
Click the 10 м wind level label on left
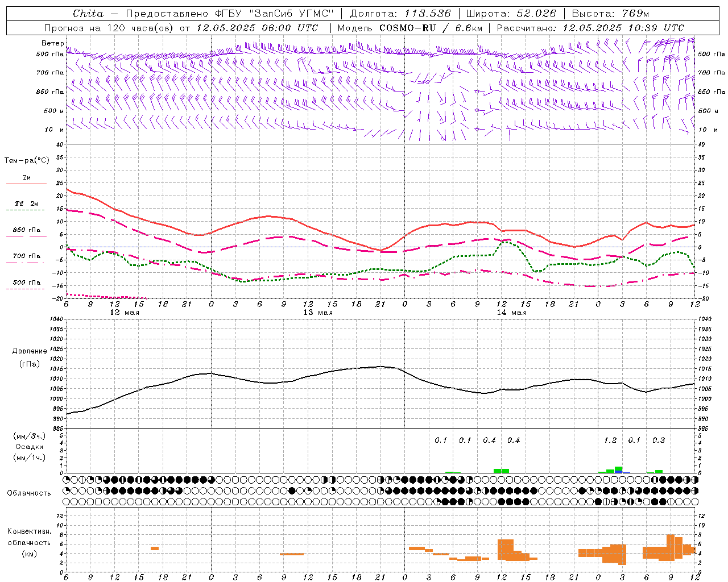coord(55,130)
